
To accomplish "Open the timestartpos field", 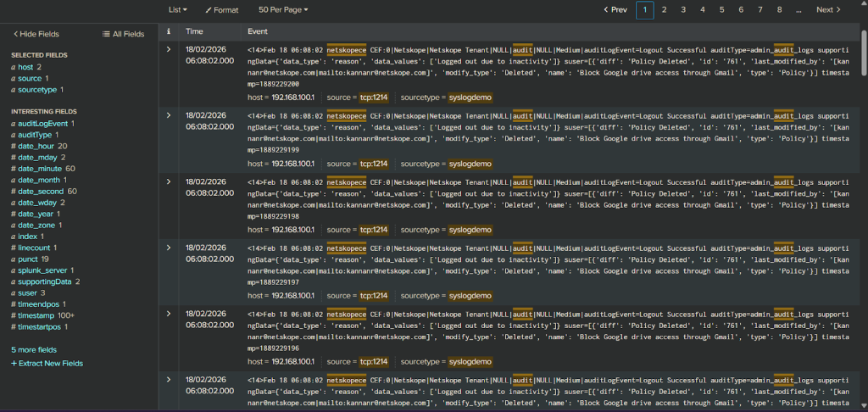I will [x=39, y=326].
